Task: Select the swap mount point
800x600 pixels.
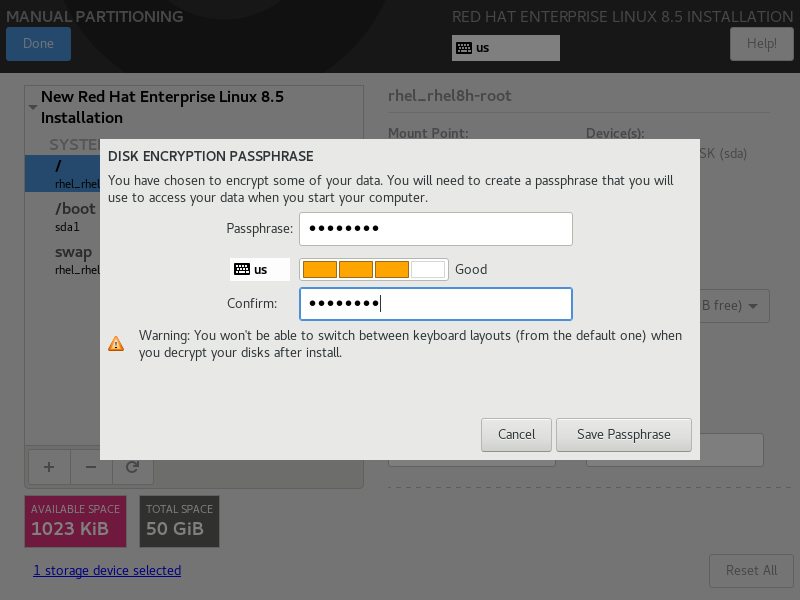Action: point(63,260)
